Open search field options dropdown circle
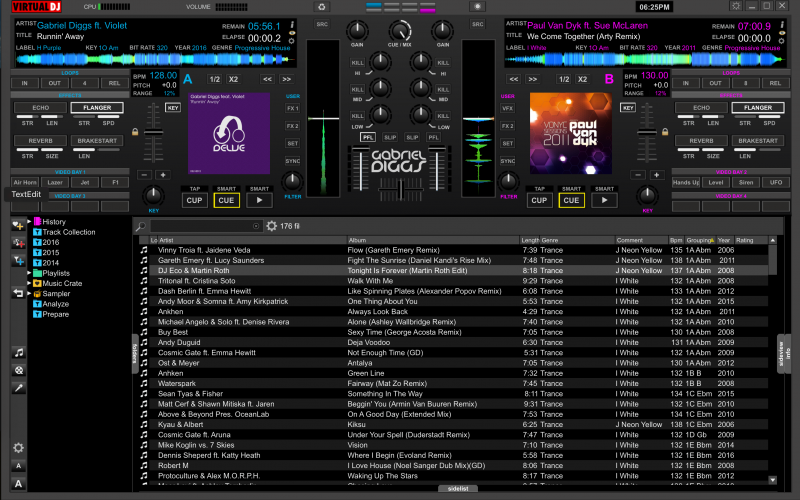The width and height of the screenshot is (800, 500). tap(256, 226)
